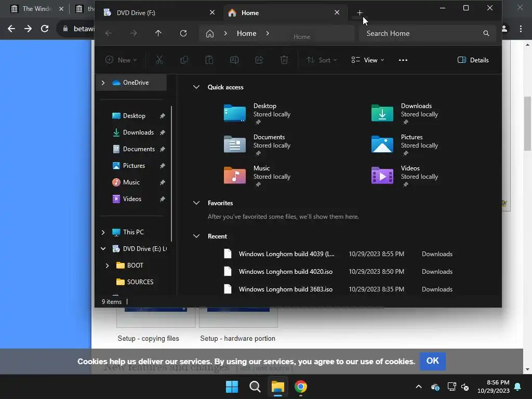Click the Share icon in the toolbar
This screenshot has height=399, width=532.
click(x=259, y=60)
